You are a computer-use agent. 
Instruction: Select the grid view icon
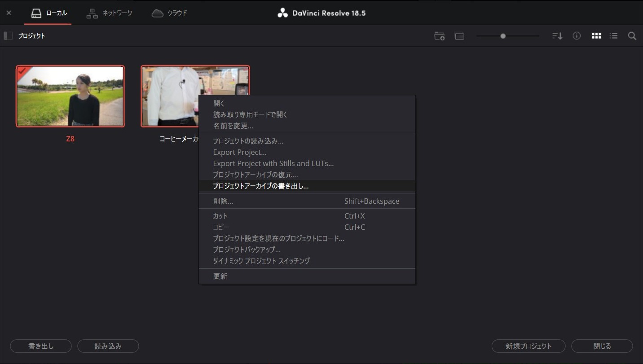click(x=596, y=35)
